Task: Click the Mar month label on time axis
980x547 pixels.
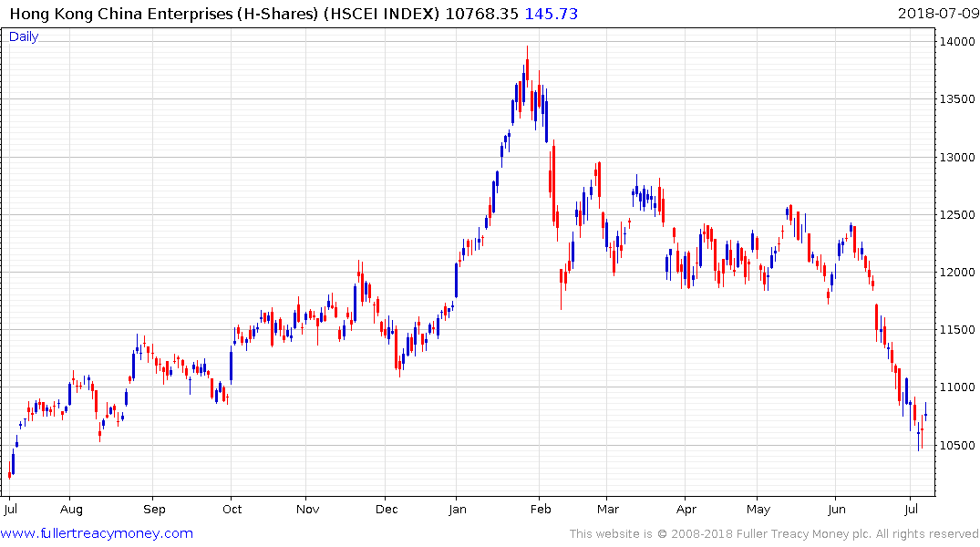Action: click(x=607, y=510)
